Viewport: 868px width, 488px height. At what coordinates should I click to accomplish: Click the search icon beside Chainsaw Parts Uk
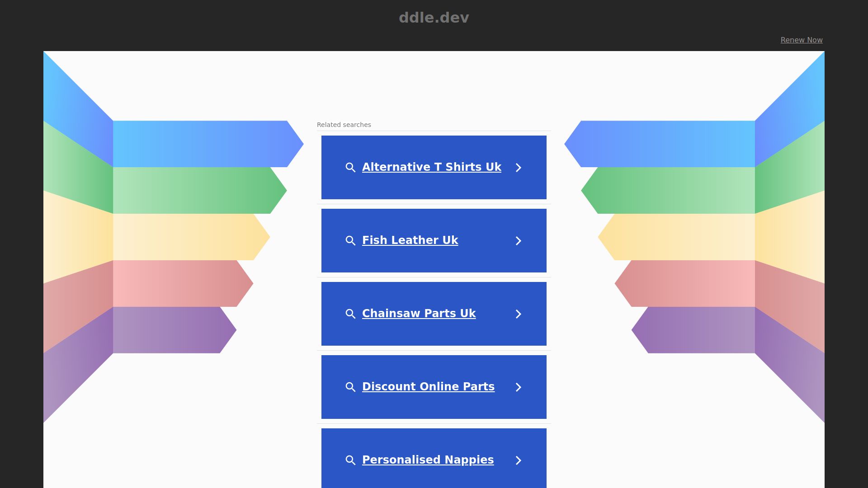350,314
